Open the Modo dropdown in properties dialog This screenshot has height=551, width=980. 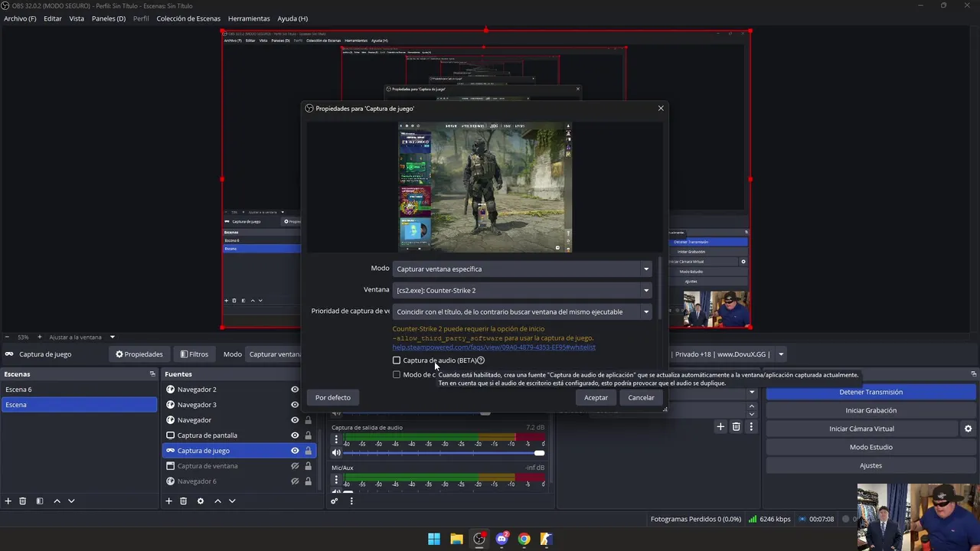(x=522, y=269)
